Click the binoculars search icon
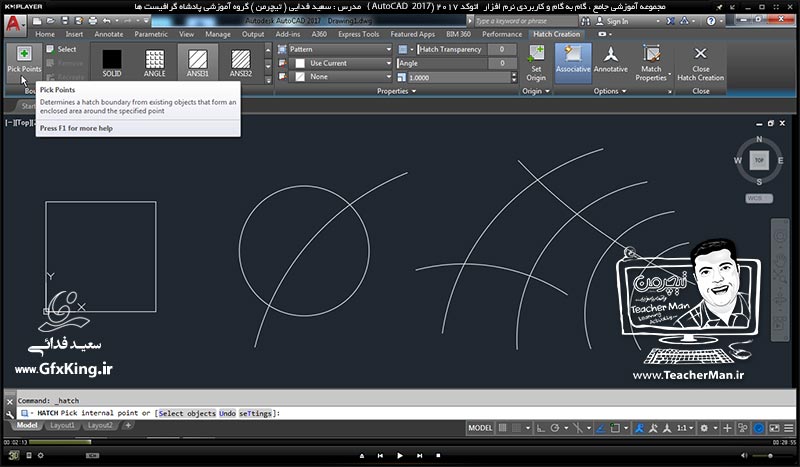Viewport: 800px width, 467px height. (x=585, y=21)
